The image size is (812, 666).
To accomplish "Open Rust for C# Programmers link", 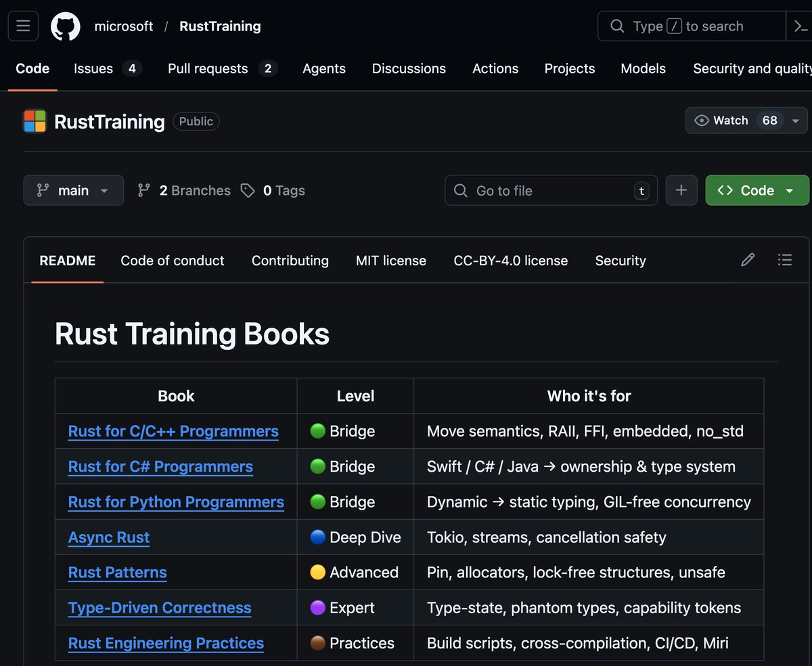I will [160, 466].
